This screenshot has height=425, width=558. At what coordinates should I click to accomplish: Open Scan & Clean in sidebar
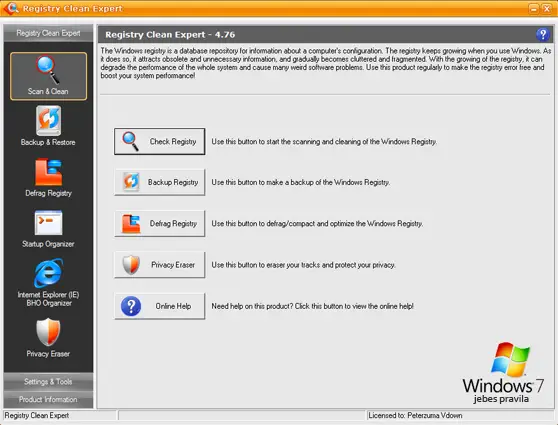pyautogui.click(x=48, y=76)
